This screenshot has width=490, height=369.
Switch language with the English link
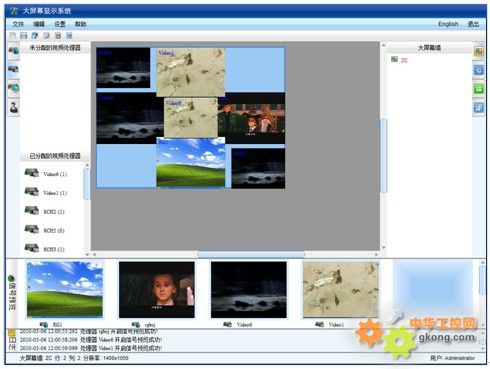click(448, 24)
